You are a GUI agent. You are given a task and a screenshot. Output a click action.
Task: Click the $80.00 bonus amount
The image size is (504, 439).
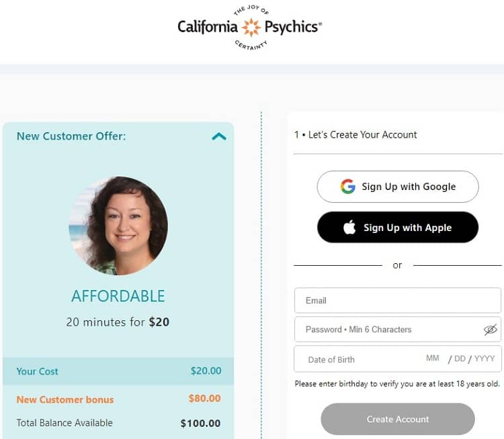pos(204,399)
